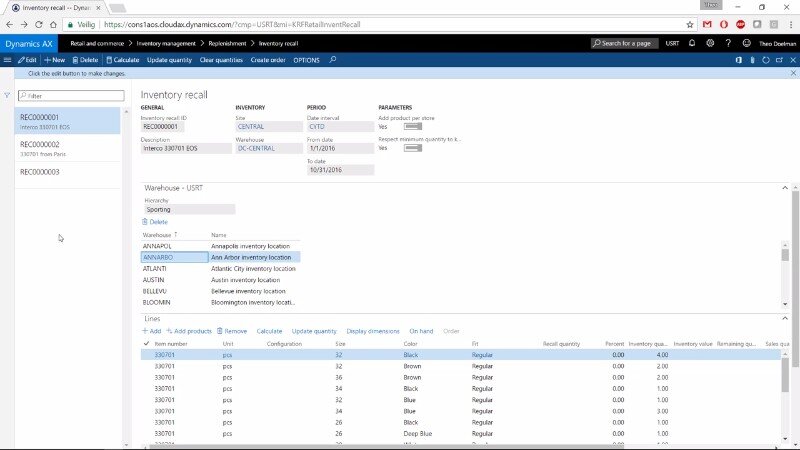Screen dimensions: 800x450
Task: Collapse the Lines section
Action: pos(785,318)
